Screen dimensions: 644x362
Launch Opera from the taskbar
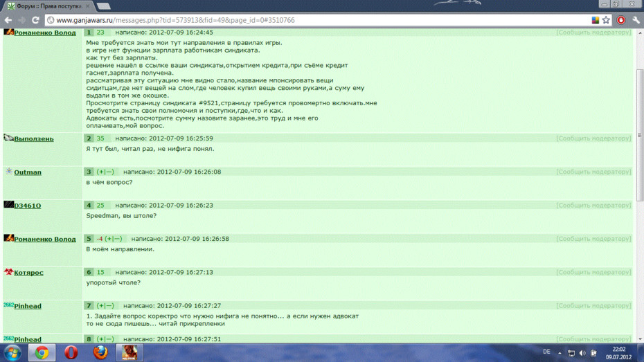click(x=71, y=353)
